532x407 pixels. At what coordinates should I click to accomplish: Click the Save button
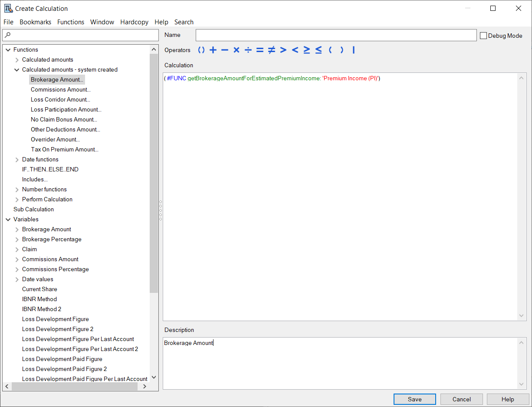[x=414, y=399]
